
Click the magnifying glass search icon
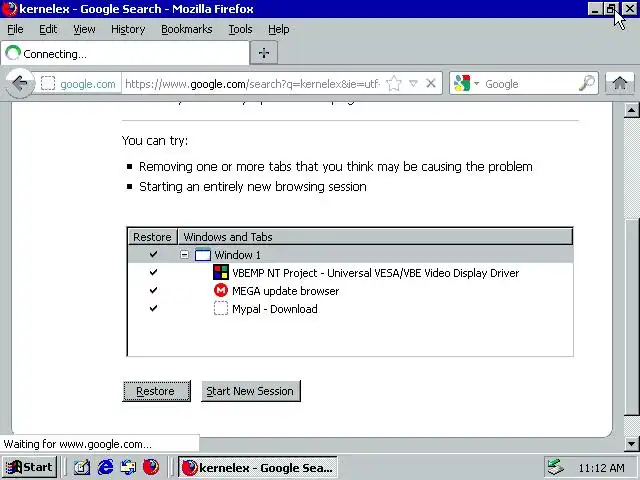[x=587, y=83]
